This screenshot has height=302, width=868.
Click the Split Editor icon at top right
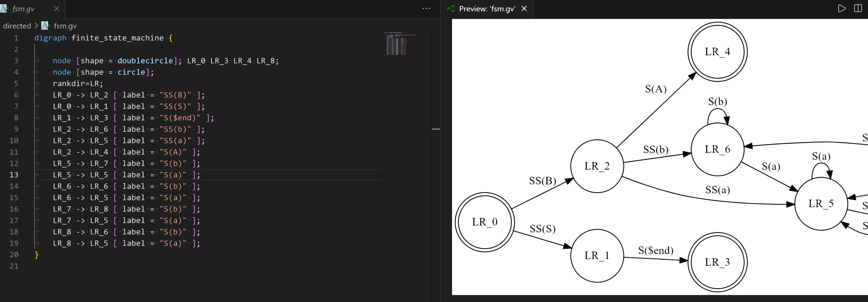(x=857, y=9)
